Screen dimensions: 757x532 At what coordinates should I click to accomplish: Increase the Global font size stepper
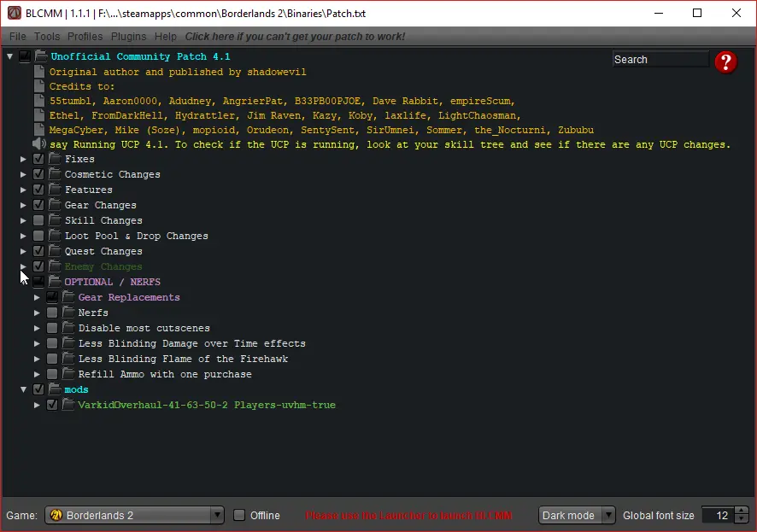(742, 511)
